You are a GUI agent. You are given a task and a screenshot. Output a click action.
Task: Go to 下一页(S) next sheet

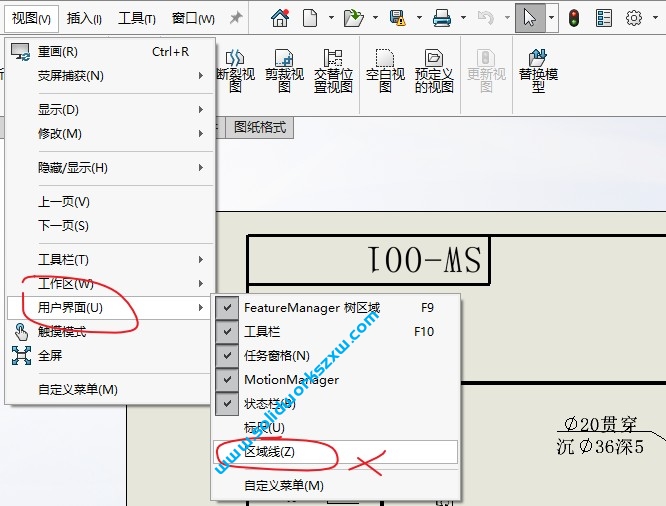point(110,226)
